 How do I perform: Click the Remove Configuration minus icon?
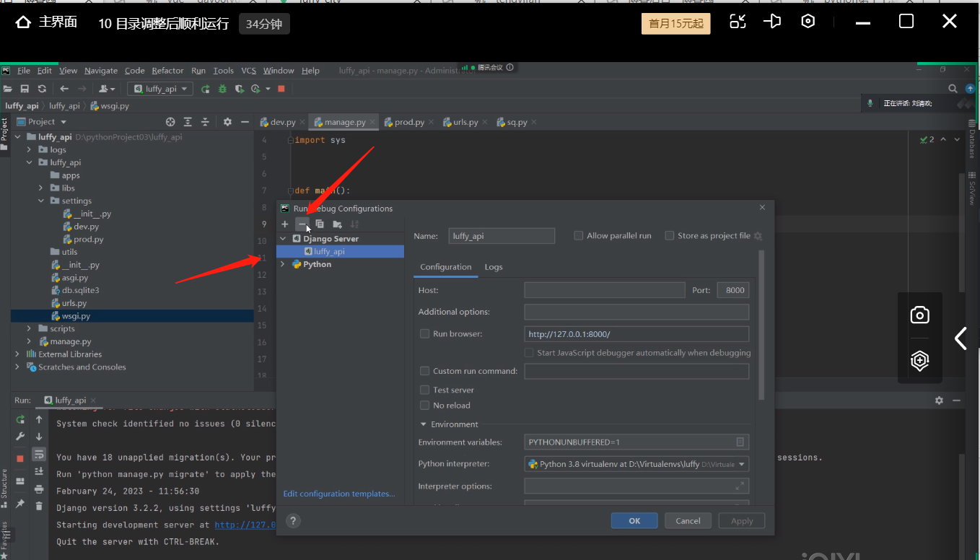point(302,224)
